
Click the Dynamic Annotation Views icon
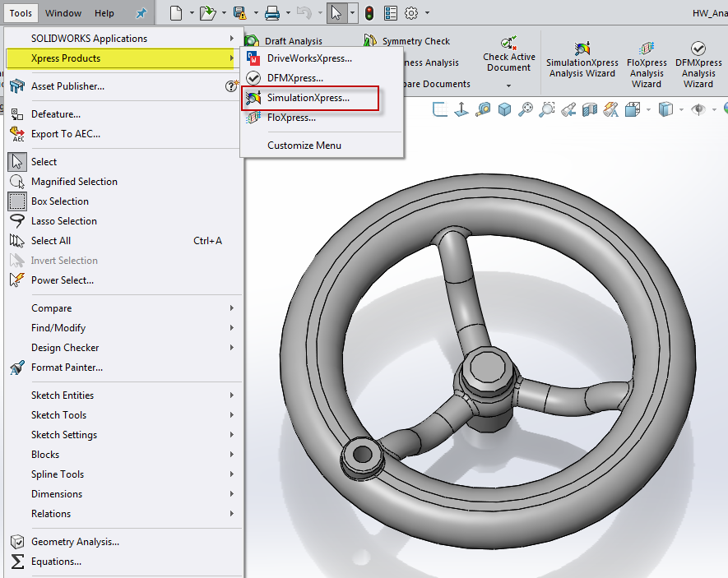[x=611, y=110]
